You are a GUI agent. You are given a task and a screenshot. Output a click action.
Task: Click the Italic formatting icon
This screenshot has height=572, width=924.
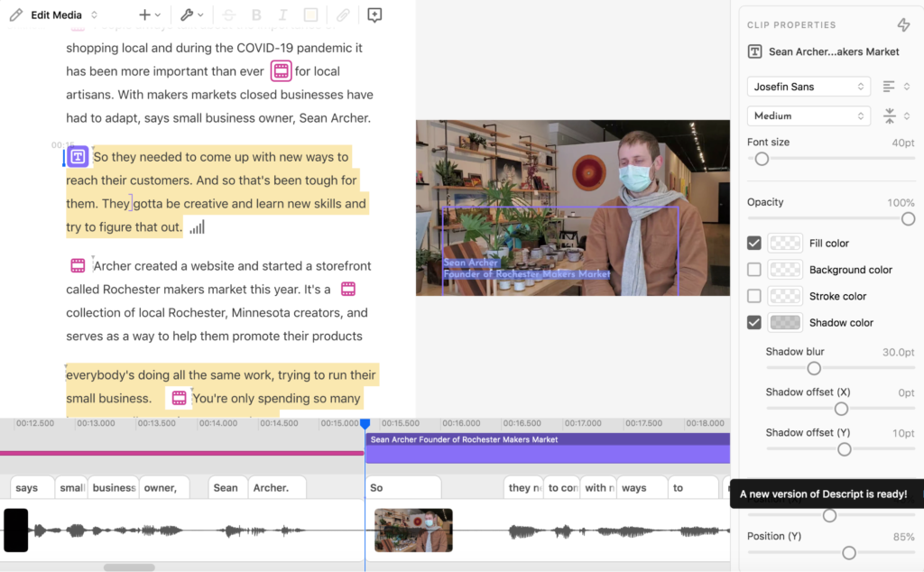(x=283, y=15)
